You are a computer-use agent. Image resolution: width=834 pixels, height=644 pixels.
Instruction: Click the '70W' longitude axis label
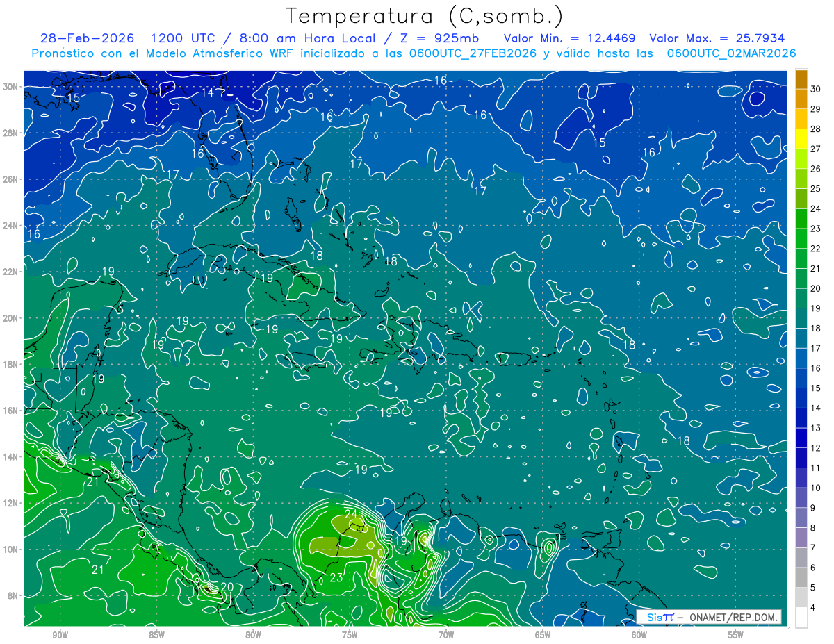446,635
